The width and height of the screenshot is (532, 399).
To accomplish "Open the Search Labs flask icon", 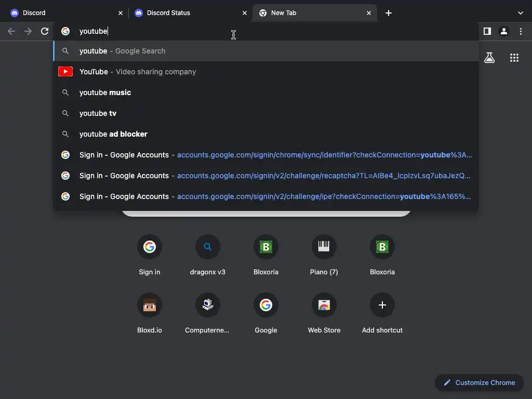I will point(489,58).
